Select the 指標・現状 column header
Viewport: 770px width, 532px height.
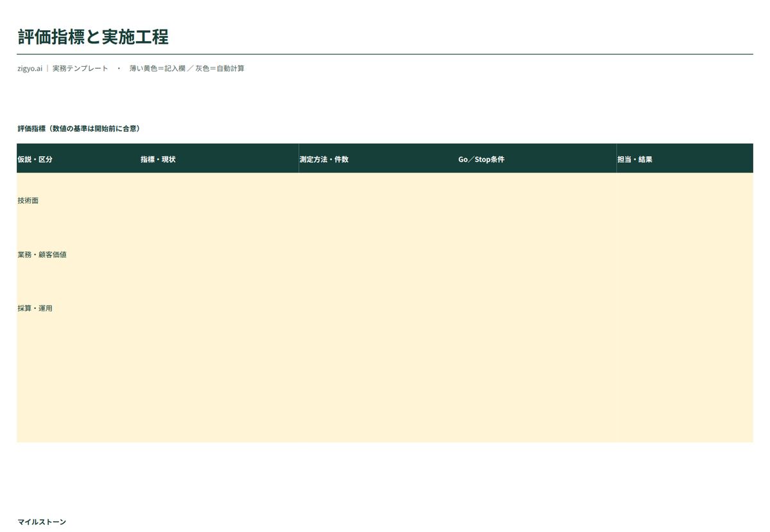coord(219,159)
